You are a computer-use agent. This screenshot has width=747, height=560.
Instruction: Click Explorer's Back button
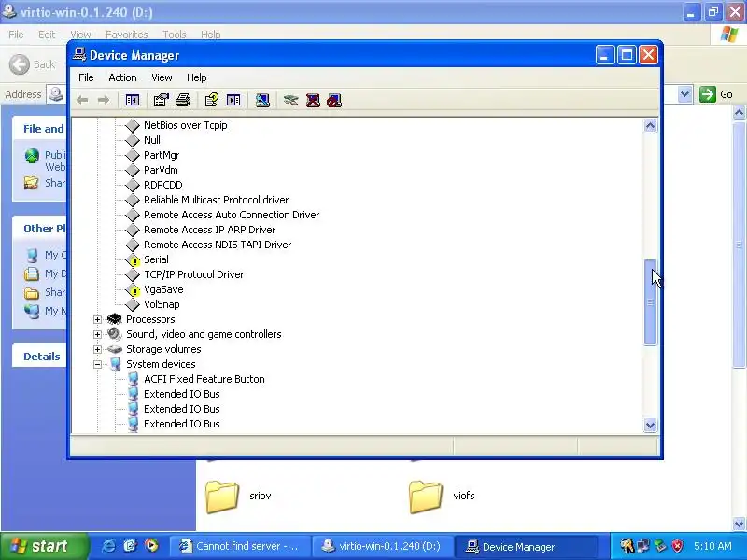pyautogui.click(x=33, y=64)
